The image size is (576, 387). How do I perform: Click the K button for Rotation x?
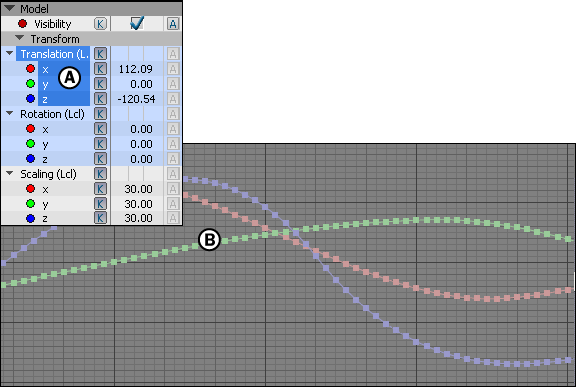click(x=100, y=129)
